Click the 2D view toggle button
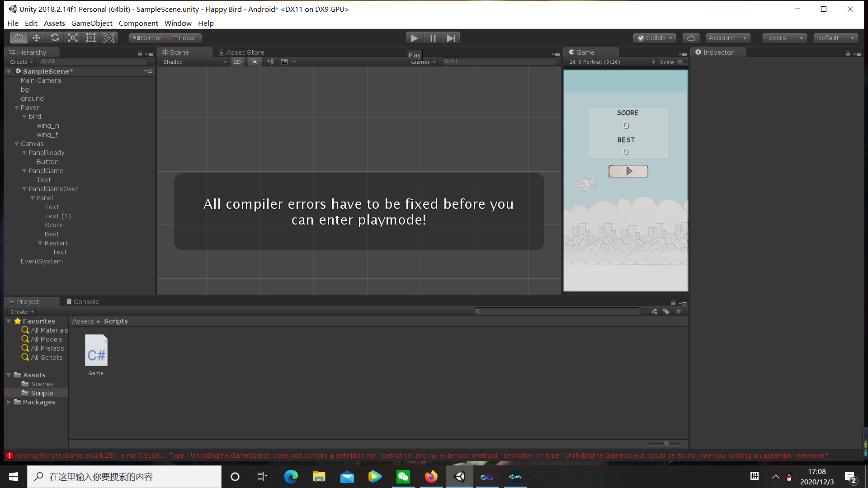The height and width of the screenshot is (488, 868). pyautogui.click(x=237, y=61)
